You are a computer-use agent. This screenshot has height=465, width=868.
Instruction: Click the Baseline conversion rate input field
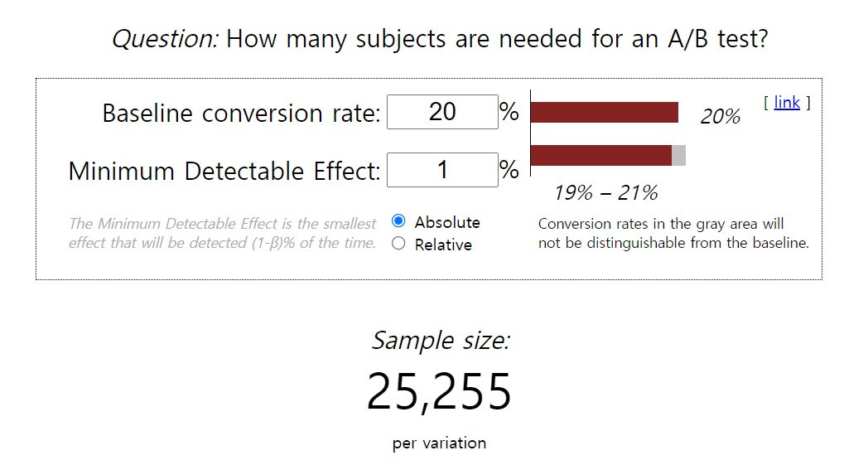[442, 112]
